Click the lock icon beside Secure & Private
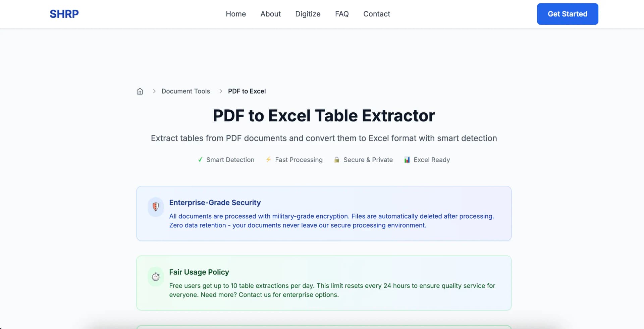644x329 pixels. (336, 160)
